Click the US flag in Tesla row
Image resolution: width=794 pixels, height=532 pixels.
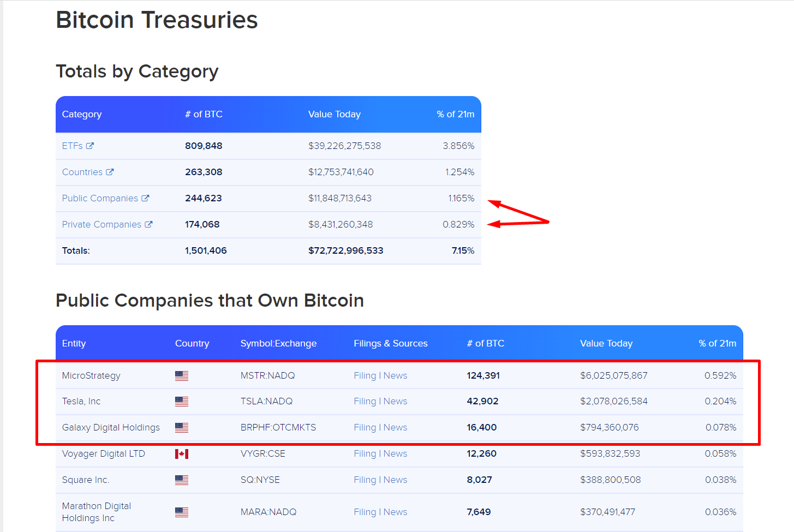coord(182,402)
